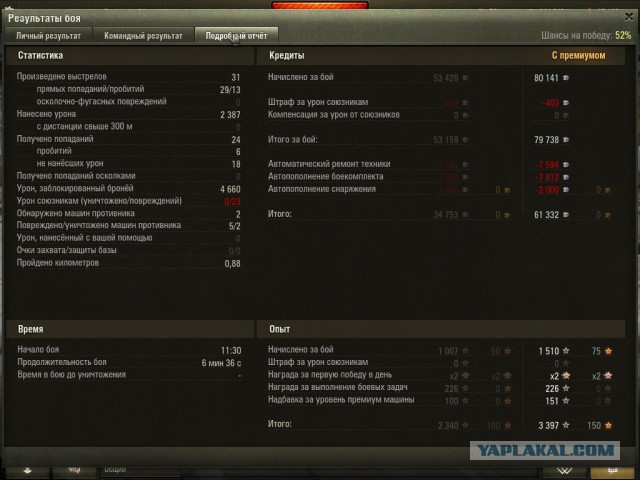Click the orange star icon beside 150
Screen dimensions: 640x480
608,425
